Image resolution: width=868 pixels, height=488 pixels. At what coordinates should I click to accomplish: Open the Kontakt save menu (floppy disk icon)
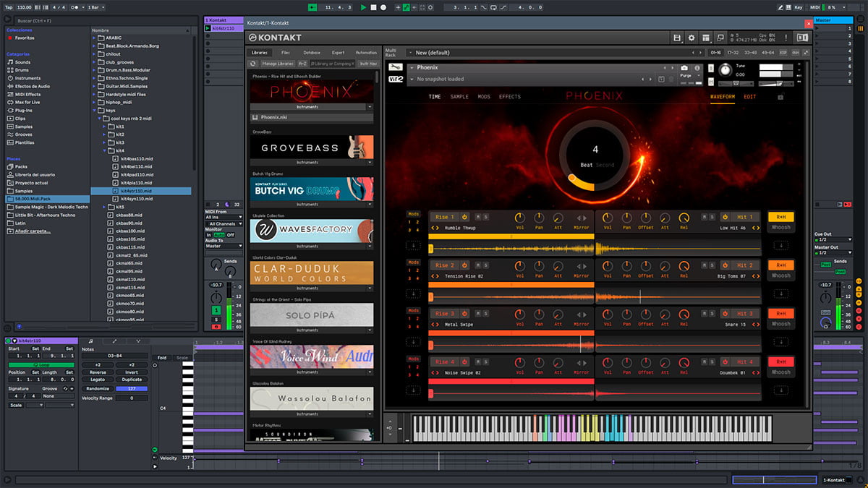[677, 38]
